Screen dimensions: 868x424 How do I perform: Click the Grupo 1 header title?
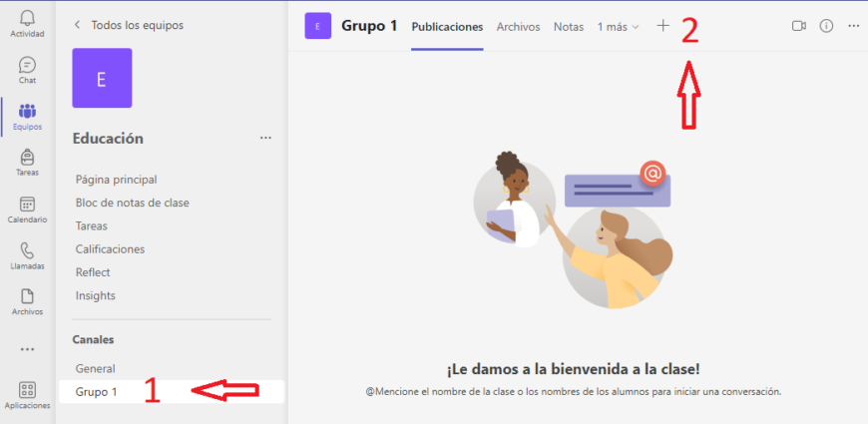pos(369,26)
